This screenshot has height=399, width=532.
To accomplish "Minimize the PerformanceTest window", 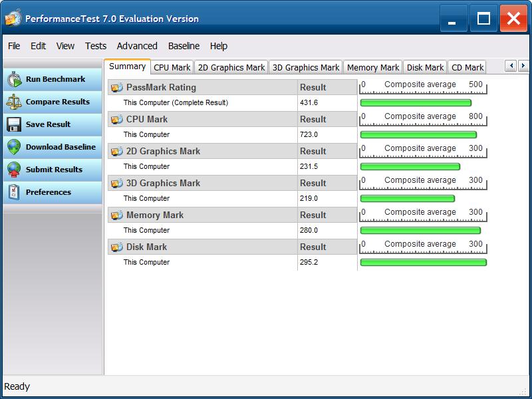I will [x=454, y=19].
